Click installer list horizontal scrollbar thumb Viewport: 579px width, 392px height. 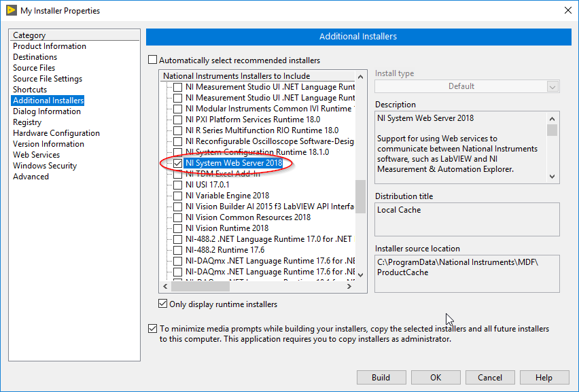click(x=200, y=287)
